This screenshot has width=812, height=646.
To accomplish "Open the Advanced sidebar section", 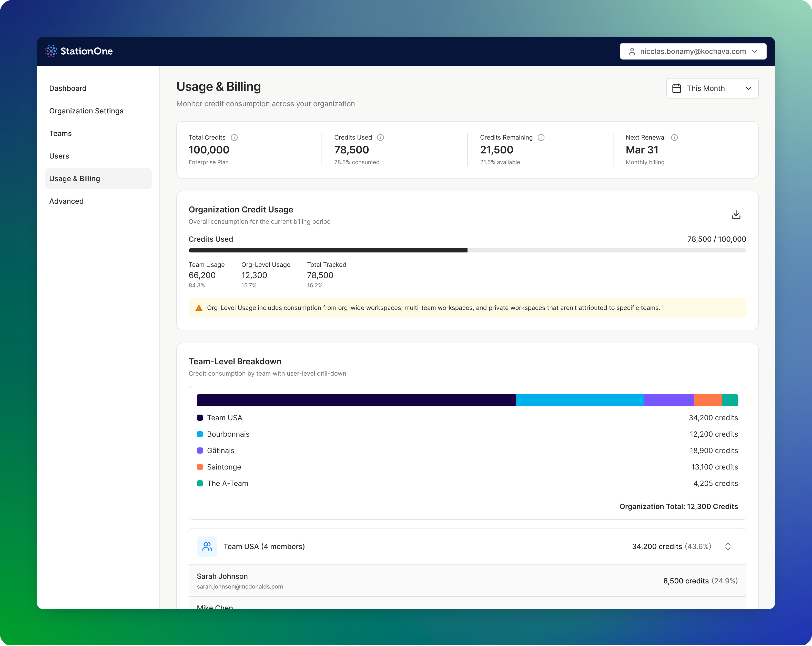I will point(66,201).
